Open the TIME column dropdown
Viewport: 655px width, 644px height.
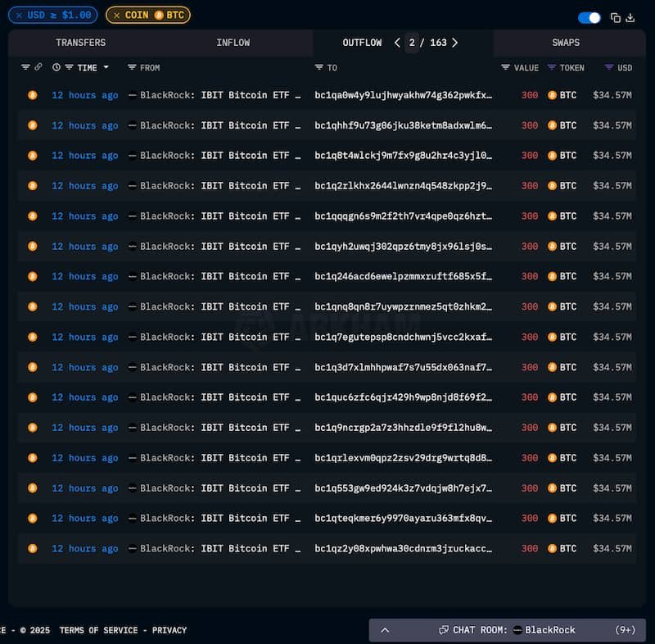107,67
